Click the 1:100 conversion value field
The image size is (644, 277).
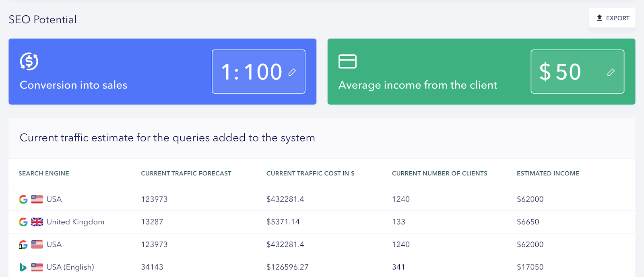tap(252, 72)
